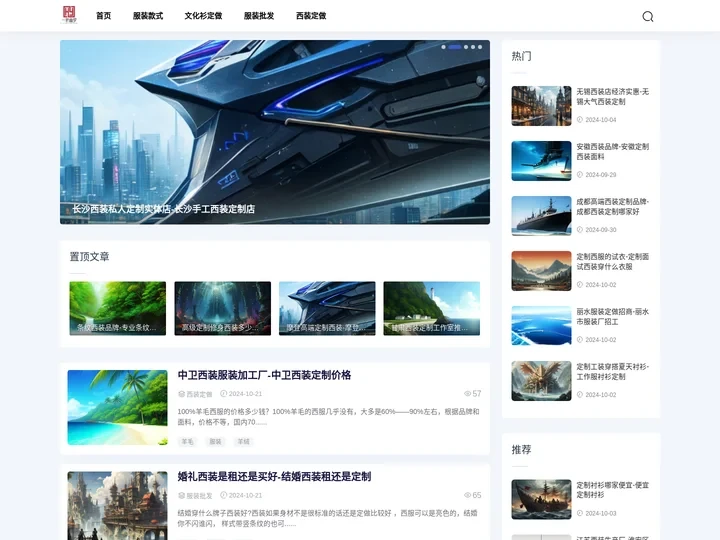The height and width of the screenshot is (540, 720).
Task: Open pinned thumbnail 摩登高端定制西装
Action: [327, 308]
